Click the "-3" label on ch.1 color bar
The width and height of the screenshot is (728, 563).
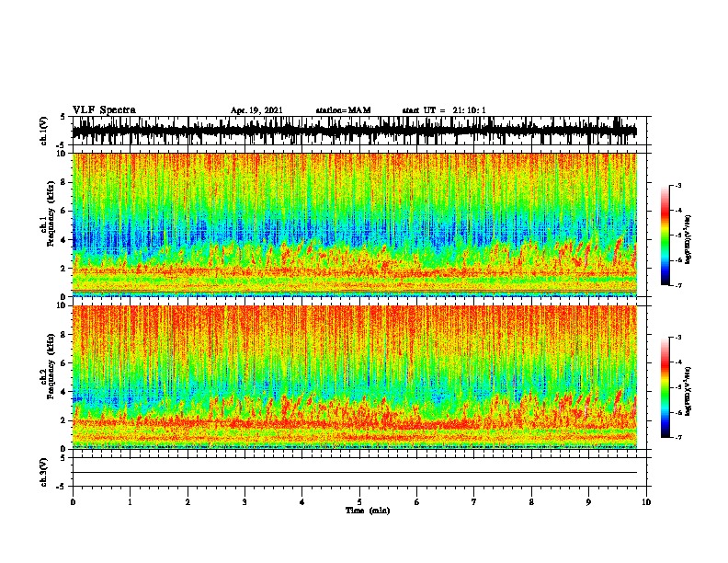pyautogui.click(x=677, y=185)
